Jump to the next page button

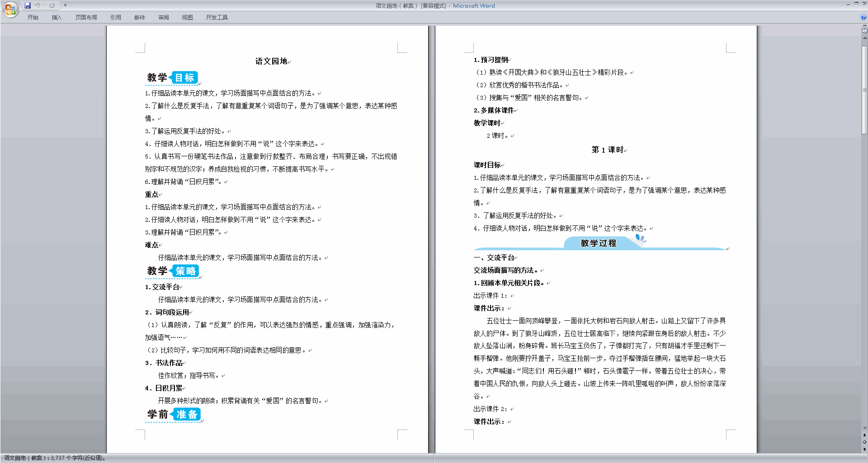[864, 449]
